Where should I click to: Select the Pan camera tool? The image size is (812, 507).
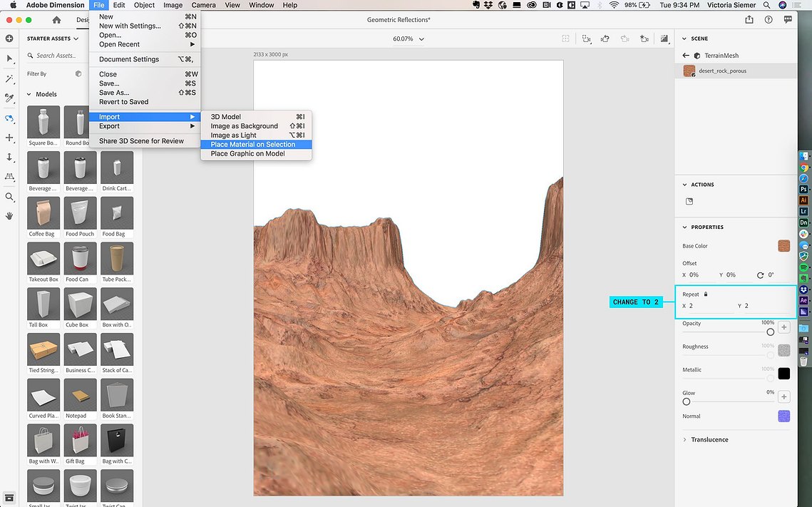pos(9,138)
